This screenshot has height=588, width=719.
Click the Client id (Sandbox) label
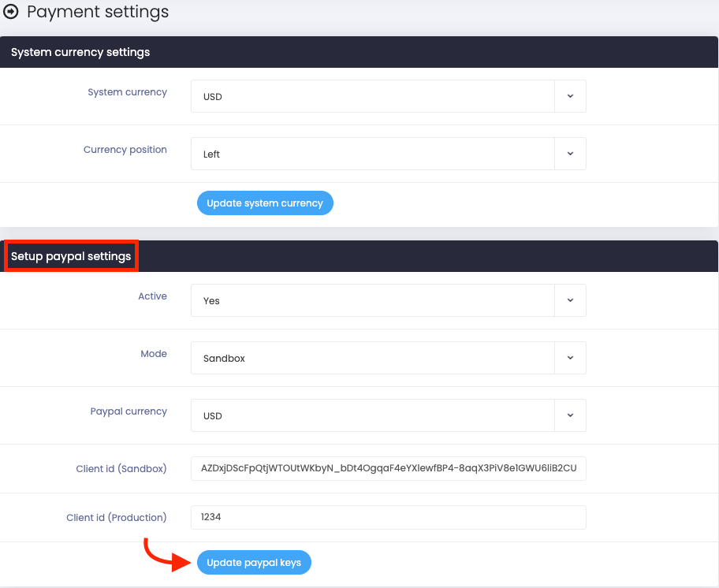pos(121,469)
